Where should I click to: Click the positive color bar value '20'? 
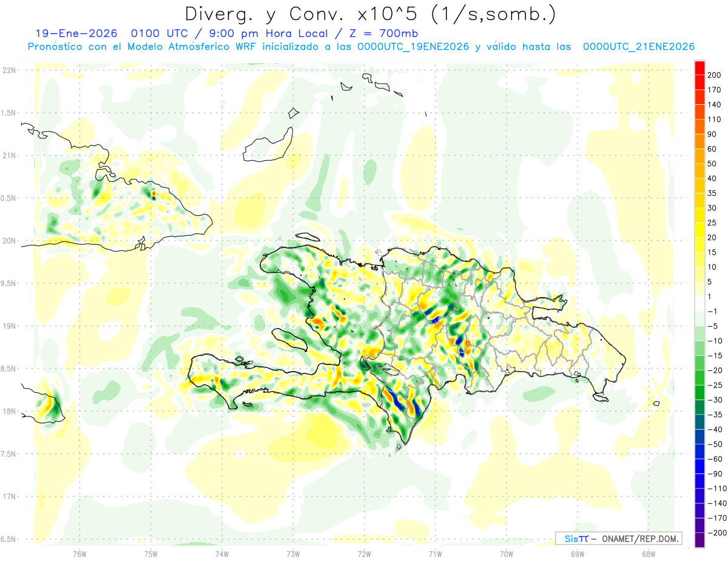coord(712,238)
